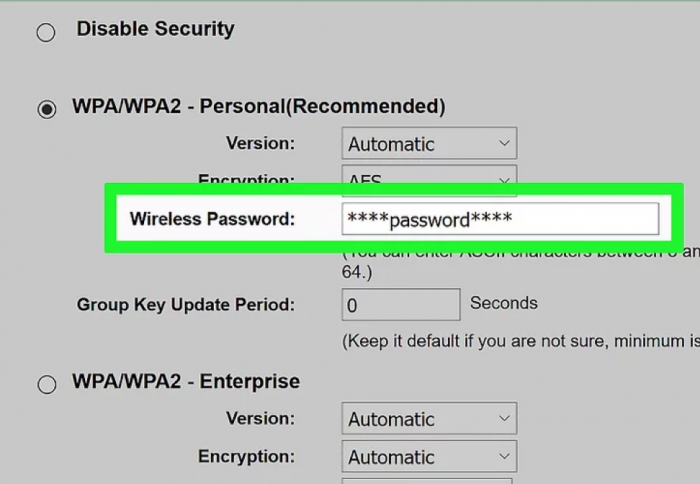This screenshot has width=700, height=484.
Task: Focus the Group Key Update Period box
Action: (x=401, y=305)
